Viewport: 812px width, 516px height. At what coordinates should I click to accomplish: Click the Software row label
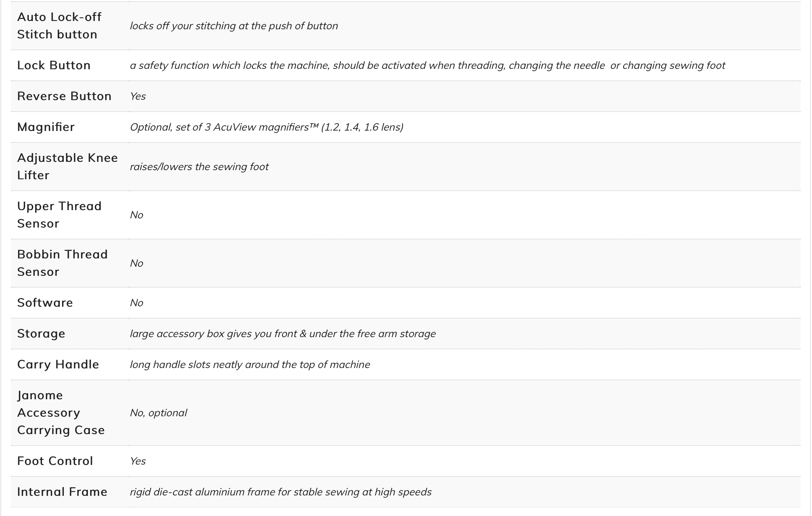tap(45, 303)
